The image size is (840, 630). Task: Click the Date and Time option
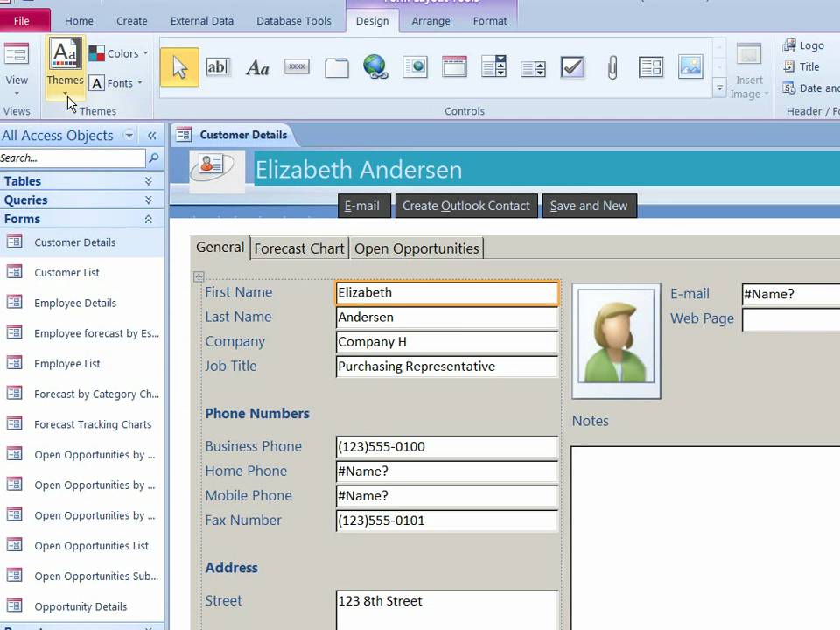(810, 88)
